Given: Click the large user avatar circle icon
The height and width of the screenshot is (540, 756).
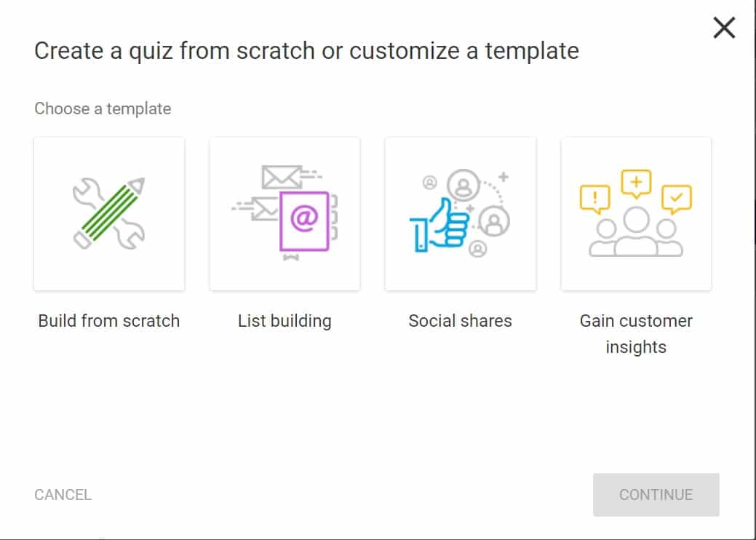Looking at the screenshot, I should pyautogui.click(x=463, y=186).
